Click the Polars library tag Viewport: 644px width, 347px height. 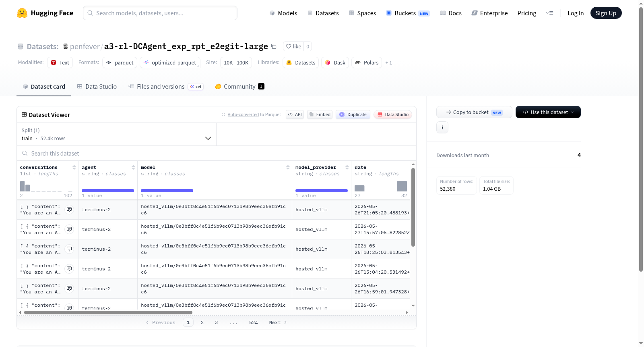click(367, 62)
